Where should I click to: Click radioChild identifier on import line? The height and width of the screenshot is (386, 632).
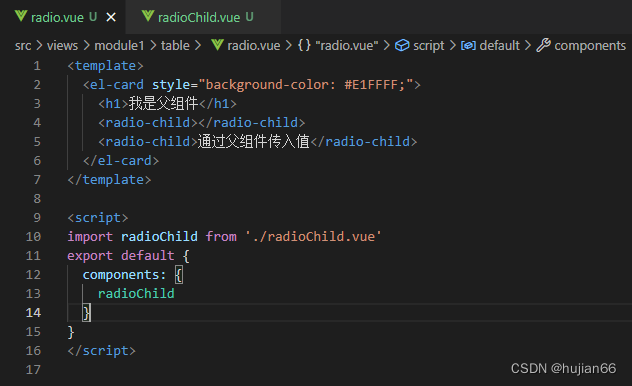pos(160,237)
